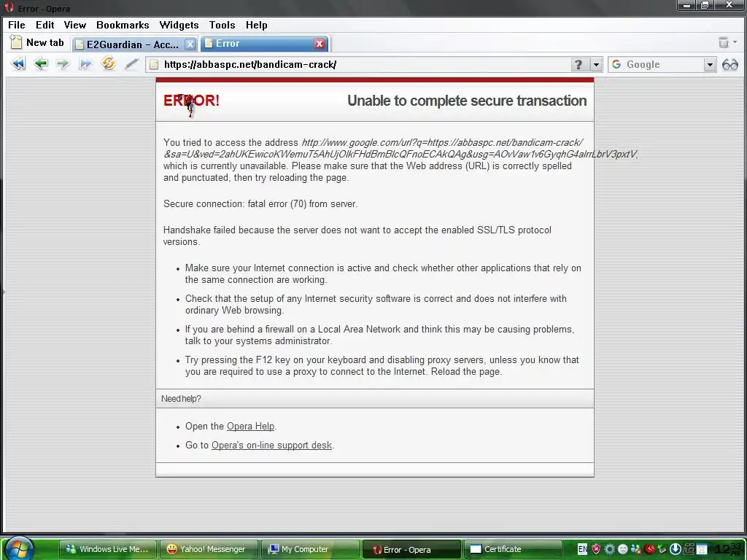Image resolution: width=747 pixels, height=560 pixels.
Task: Follow the Opera Help link
Action: point(251,426)
